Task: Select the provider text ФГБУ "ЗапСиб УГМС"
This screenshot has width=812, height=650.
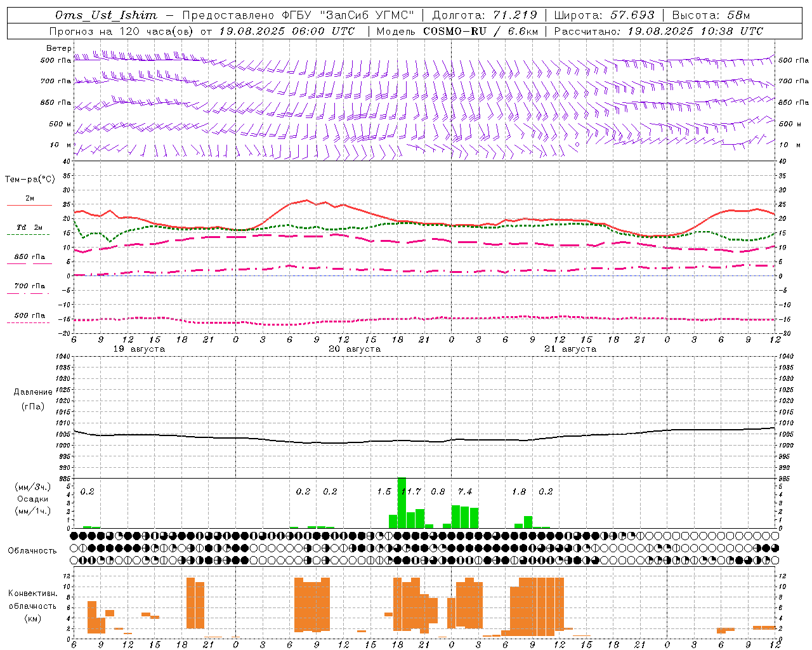Action: coord(346,15)
